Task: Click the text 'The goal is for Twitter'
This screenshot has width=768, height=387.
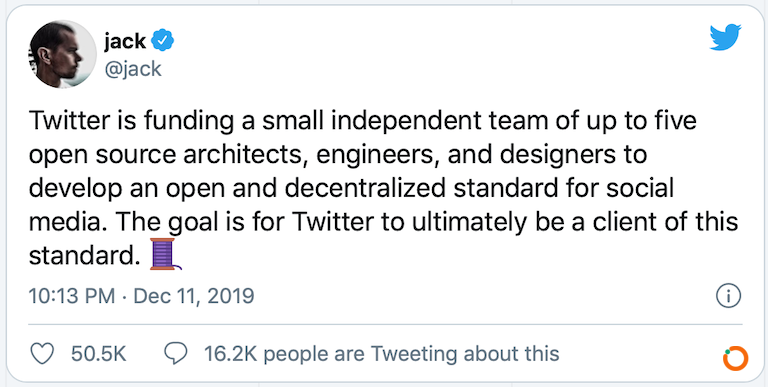Action: click(221, 222)
